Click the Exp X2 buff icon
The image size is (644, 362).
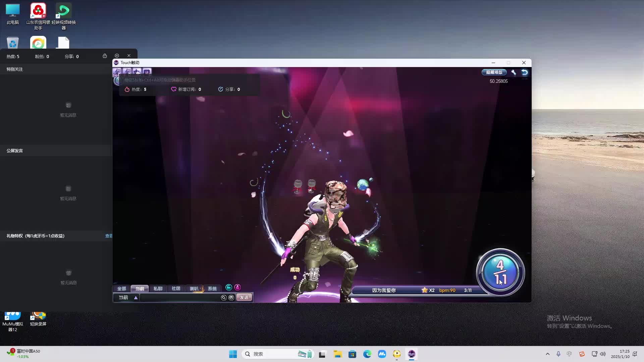pyautogui.click(x=117, y=71)
